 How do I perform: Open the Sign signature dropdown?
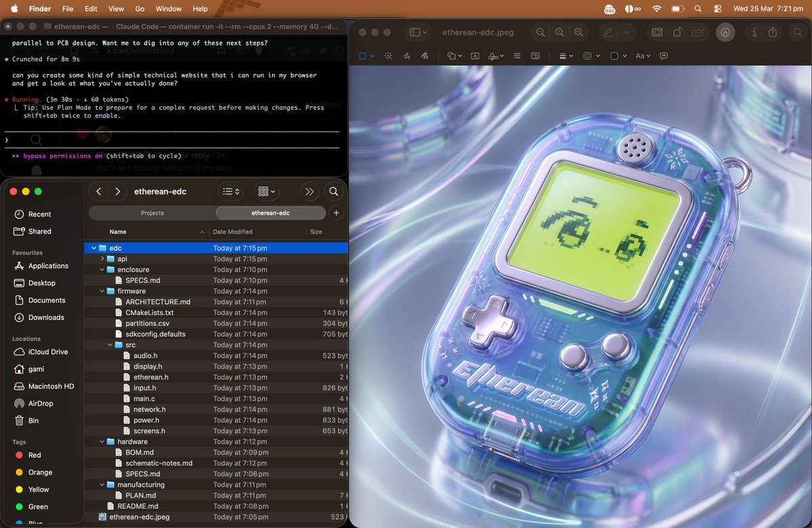tap(496, 56)
